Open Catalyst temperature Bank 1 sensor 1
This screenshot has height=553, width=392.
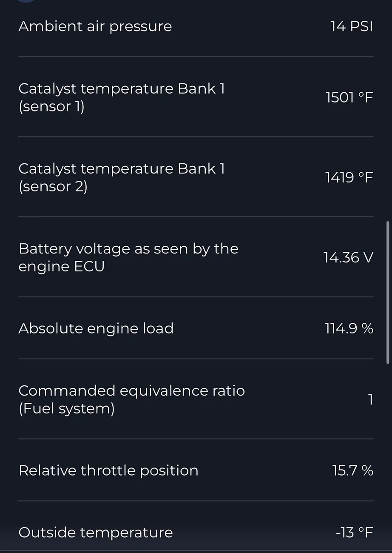pos(122,97)
